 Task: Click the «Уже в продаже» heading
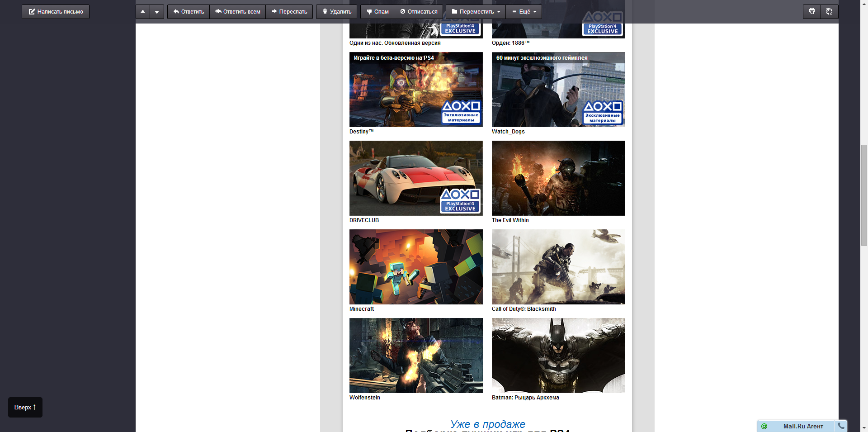click(487, 424)
